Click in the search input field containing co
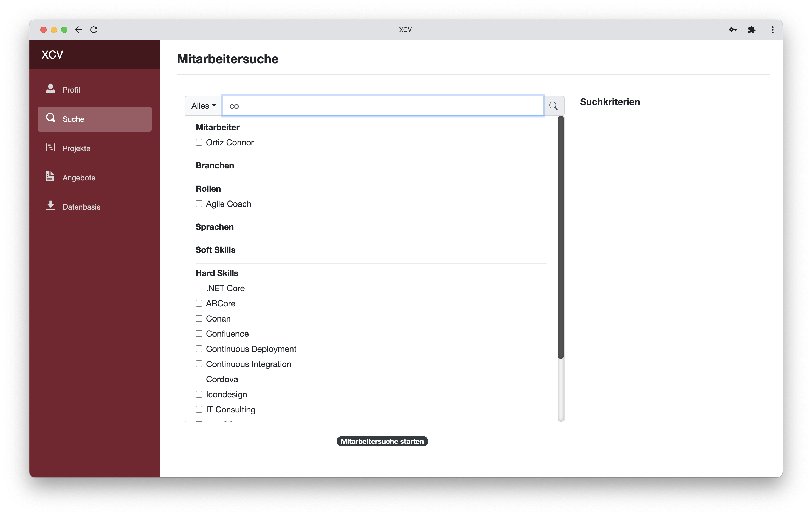 pos(383,106)
